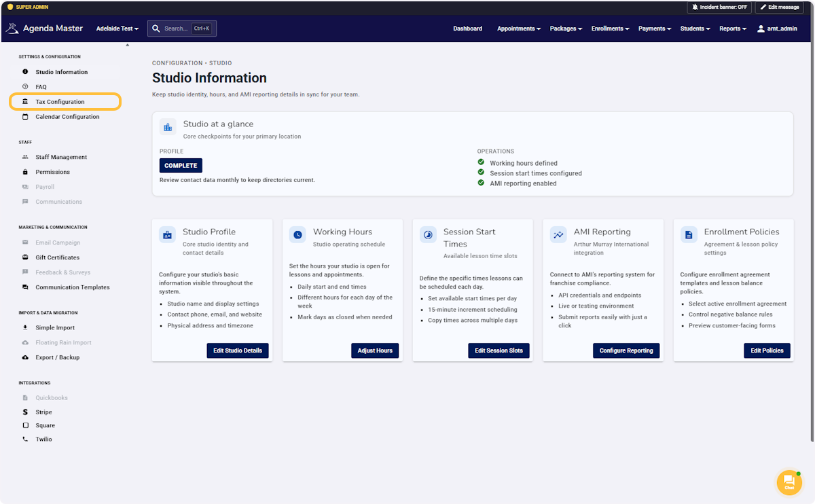This screenshot has width=815, height=504.
Task: Click the Studio at a glance building icon
Action: [168, 127]
